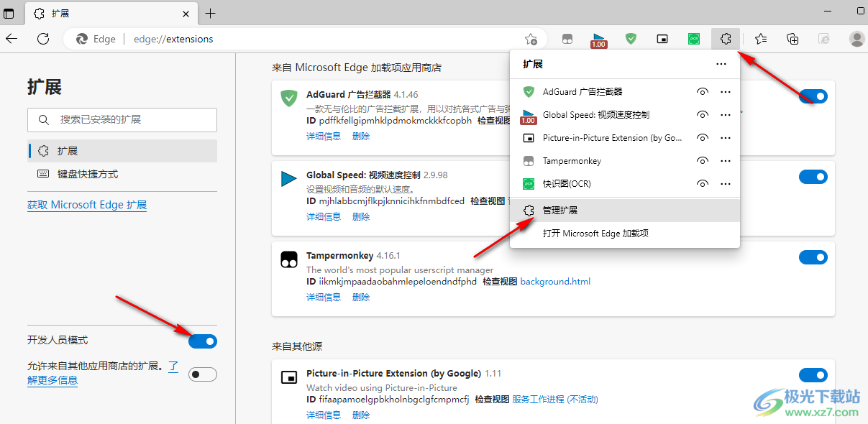Go back with the back arrow
Screen dimensions: 868x424
click(12, 39)
